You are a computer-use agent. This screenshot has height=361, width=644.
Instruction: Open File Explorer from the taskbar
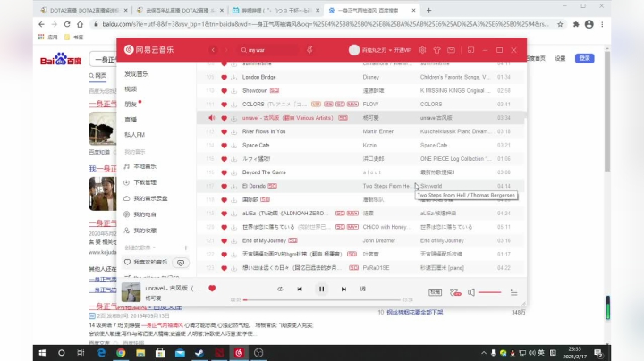[x=140, y=353]
